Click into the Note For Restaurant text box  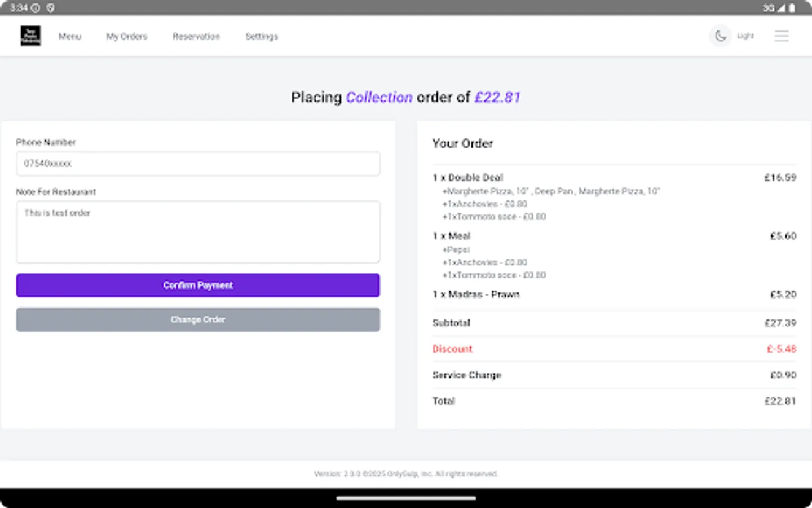point(198,232)
